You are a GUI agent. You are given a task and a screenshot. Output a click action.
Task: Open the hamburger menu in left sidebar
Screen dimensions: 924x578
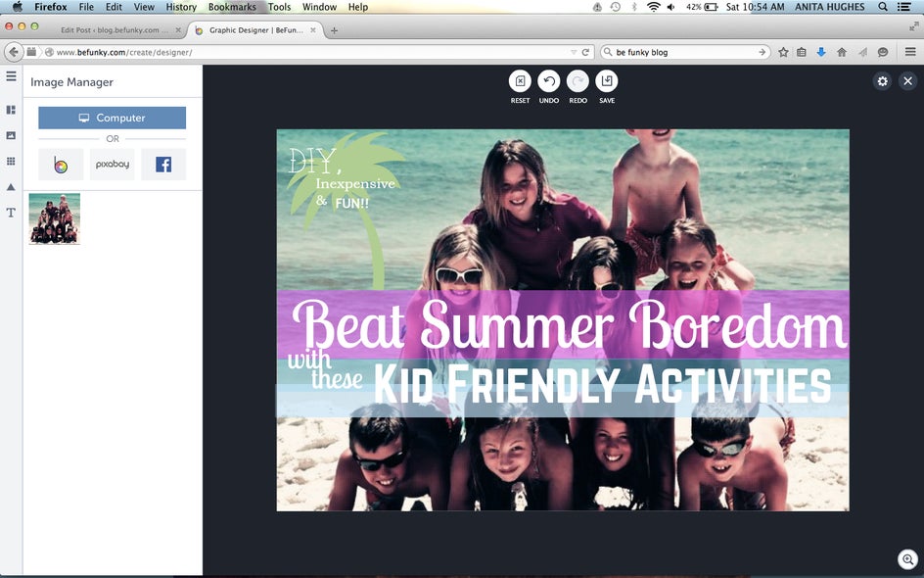click(x=11, y=76)
